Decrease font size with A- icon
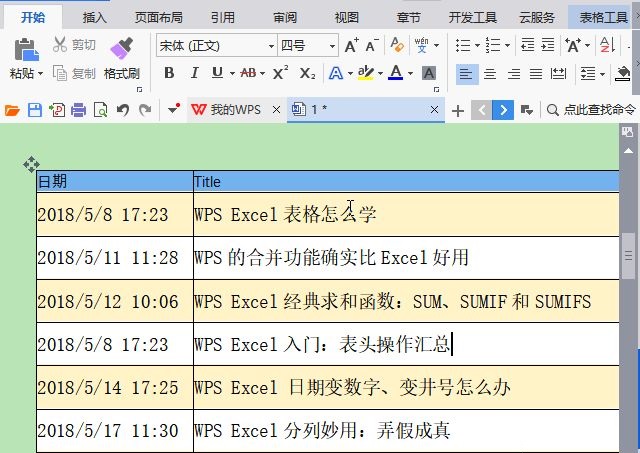This screenshot has width=640, height=453. coord(372,45)
